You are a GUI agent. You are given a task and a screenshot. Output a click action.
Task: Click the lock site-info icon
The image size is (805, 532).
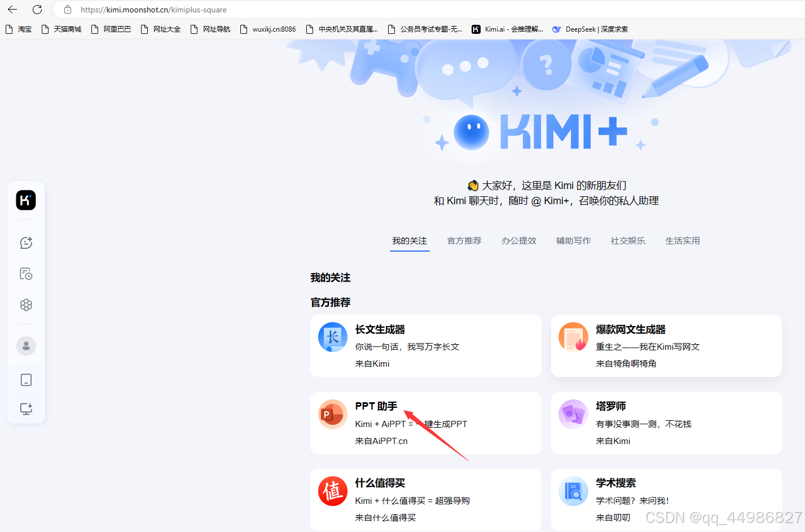[x=68, y=10]
